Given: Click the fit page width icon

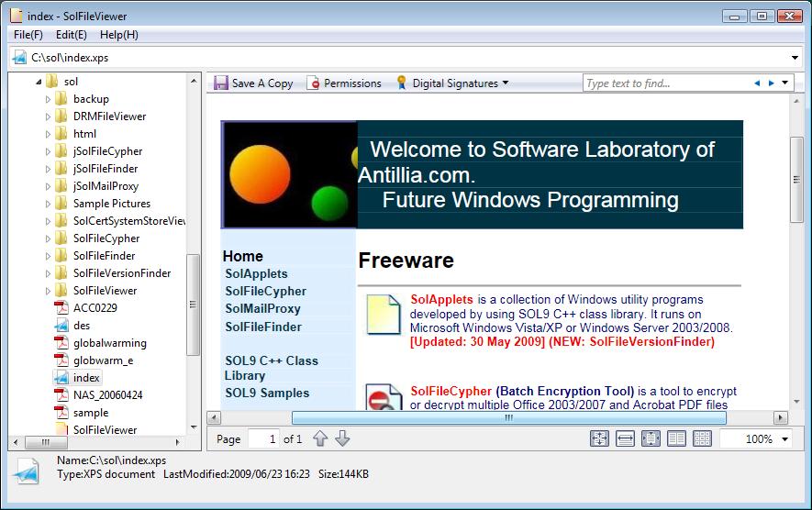Looking at the screenshot, I should [625, 438].
